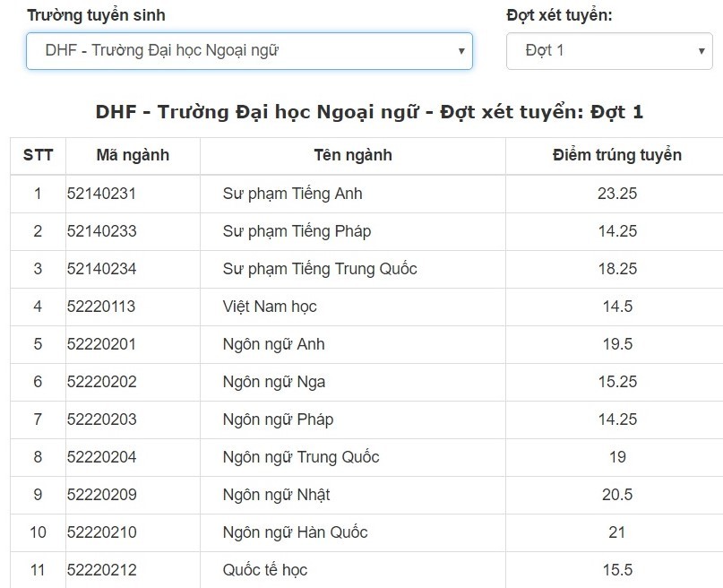Select DHF - Trường Đại học Ngoại ngữ option

(x=249, y=52)
